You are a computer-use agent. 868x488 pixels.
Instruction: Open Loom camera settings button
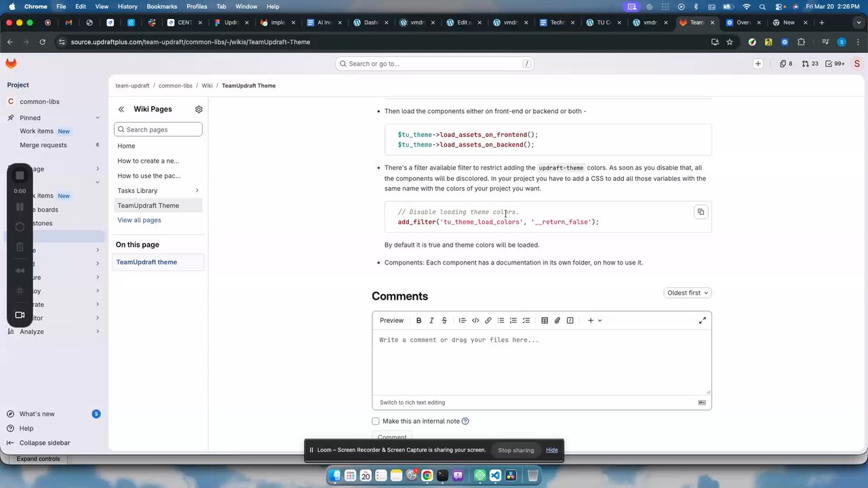pyautogui.click(x=20, y=314)
